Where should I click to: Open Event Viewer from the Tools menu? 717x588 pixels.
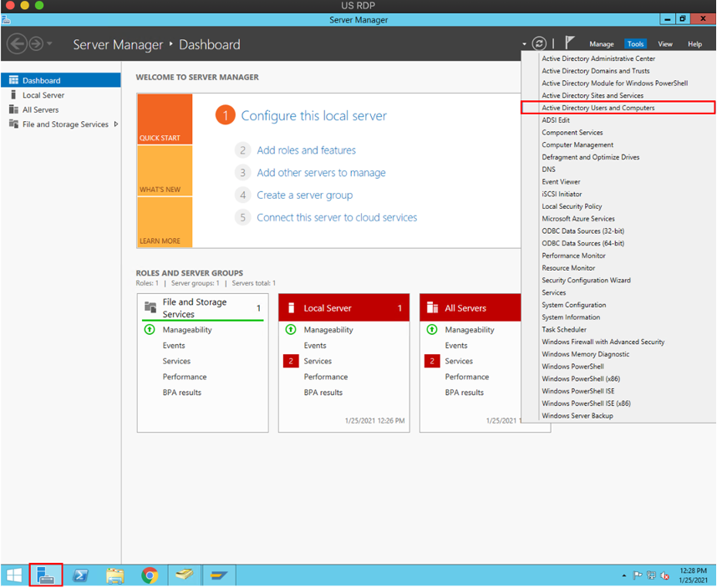[x=561, y=181]
